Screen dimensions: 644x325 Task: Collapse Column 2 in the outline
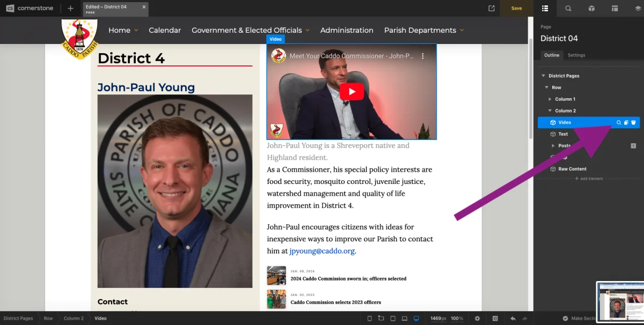point(550,111)
